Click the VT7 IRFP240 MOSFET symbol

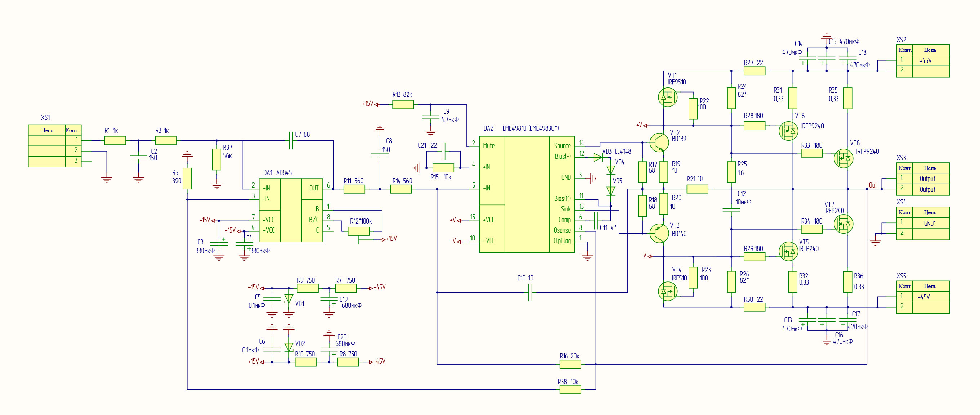843,224
